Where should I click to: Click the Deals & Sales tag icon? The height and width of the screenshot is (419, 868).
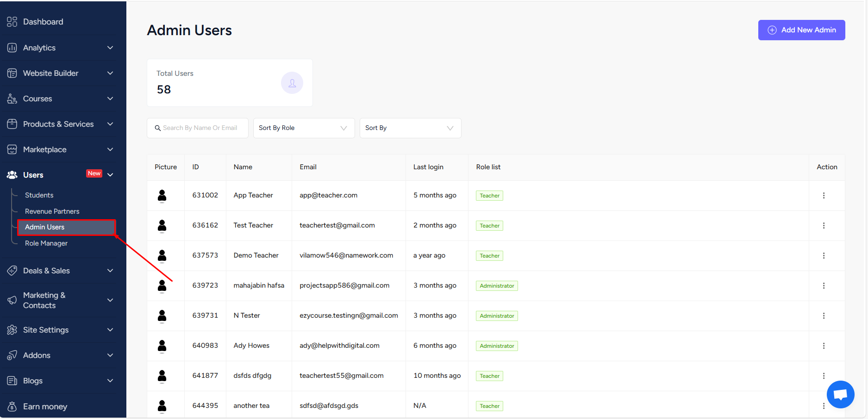tap(12, 271)
